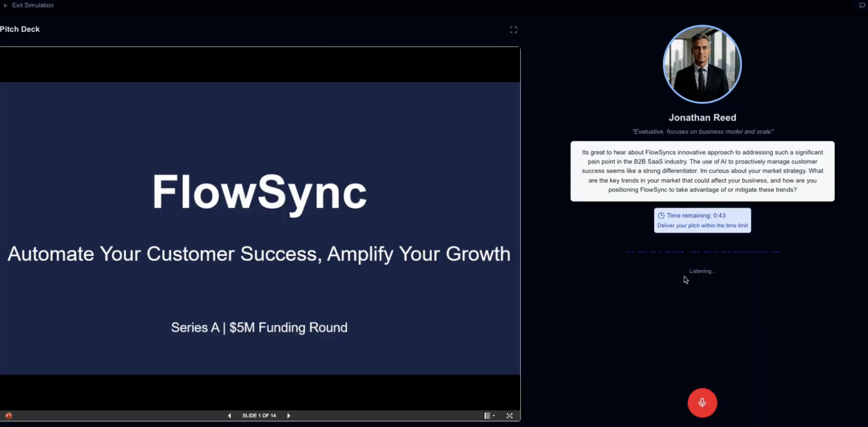
Task: Click the fullscreen icon at bottom-right of slides
Action: click(x=509, y=416)
